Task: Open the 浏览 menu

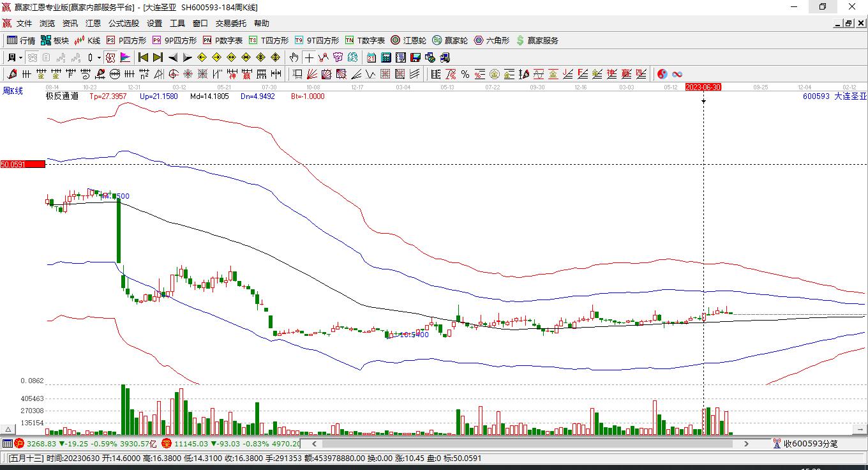Action: (x=47, y=24)
